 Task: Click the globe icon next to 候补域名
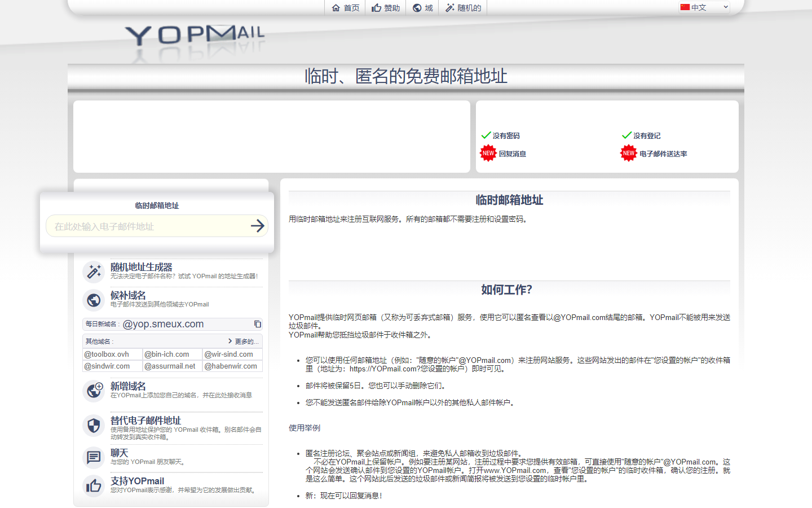point(94,300)
